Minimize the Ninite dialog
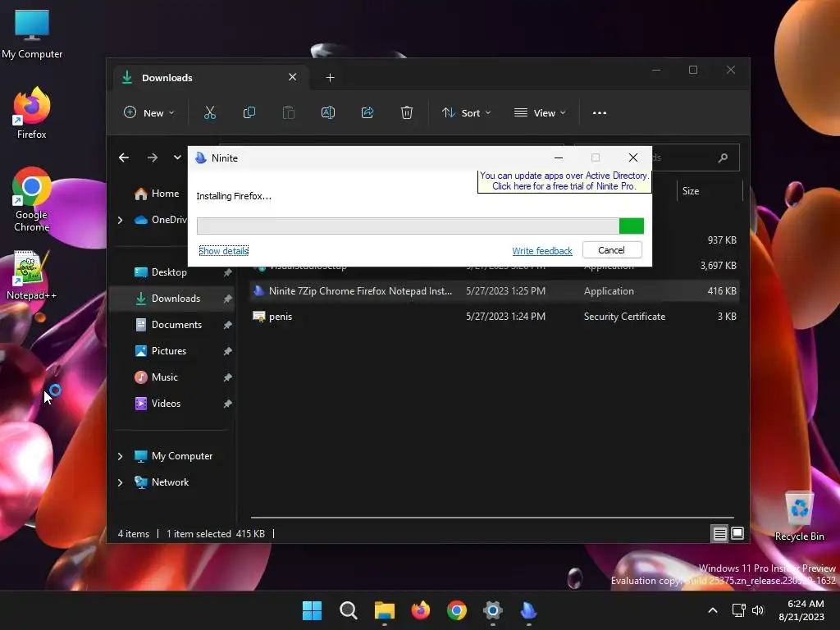 (558, 158)
